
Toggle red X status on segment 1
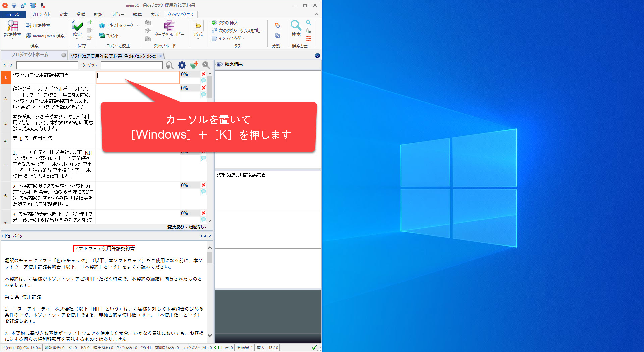click(x=203, y=74)
